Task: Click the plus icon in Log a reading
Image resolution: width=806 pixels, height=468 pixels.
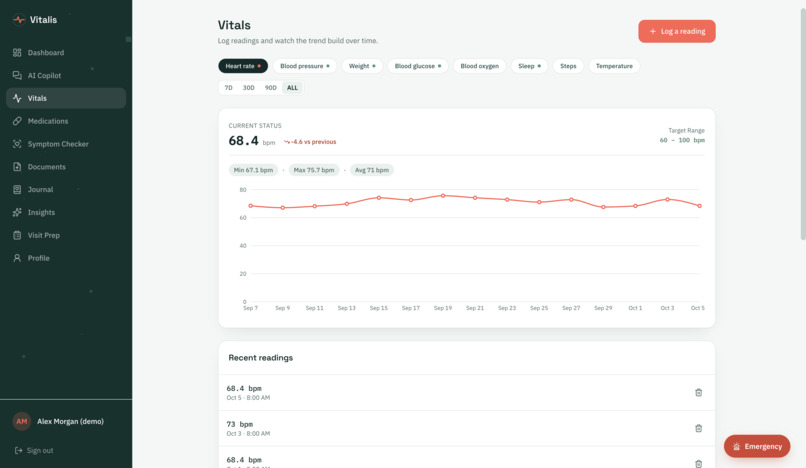Action: coord(653,31)
